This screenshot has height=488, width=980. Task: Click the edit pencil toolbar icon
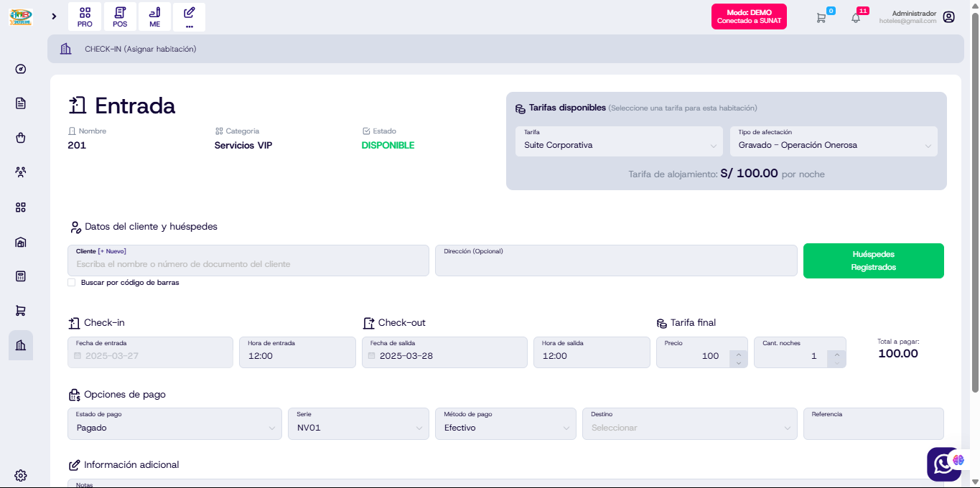pyautogui.click(x=188, y=17)
